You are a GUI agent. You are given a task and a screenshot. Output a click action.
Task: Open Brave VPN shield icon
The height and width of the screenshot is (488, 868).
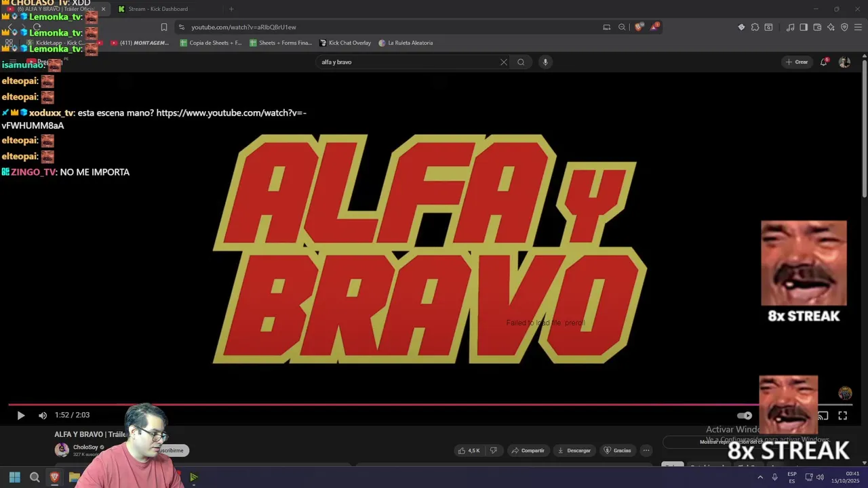[x=844, y=27]
